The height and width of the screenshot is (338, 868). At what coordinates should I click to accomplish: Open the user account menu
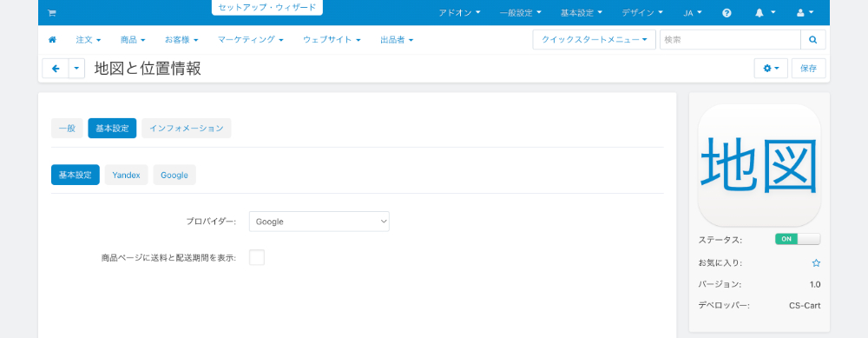(806, 13)
